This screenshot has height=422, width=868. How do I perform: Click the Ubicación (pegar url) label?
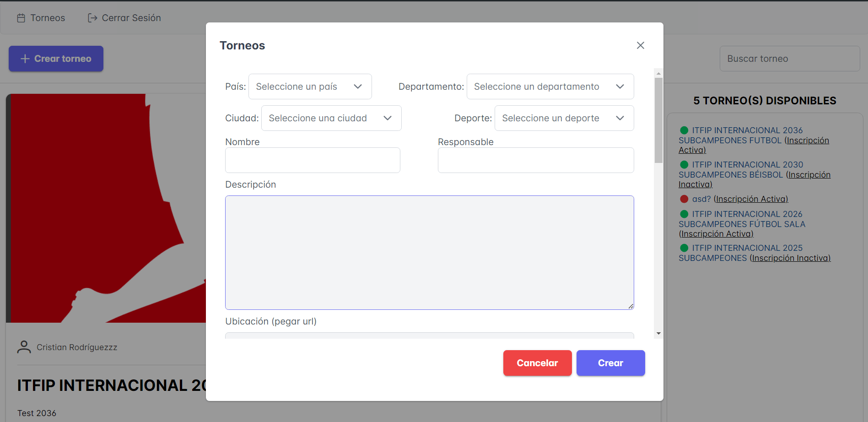tap(271, 321)
